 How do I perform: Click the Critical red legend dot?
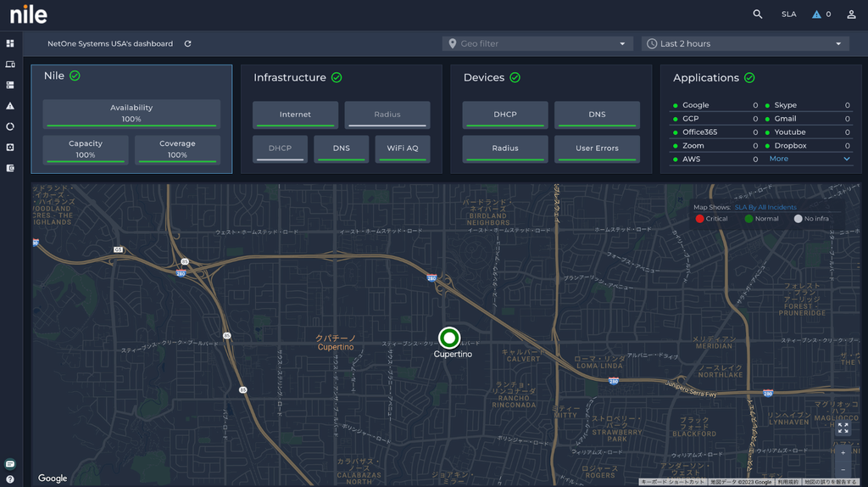click(699, 219)
